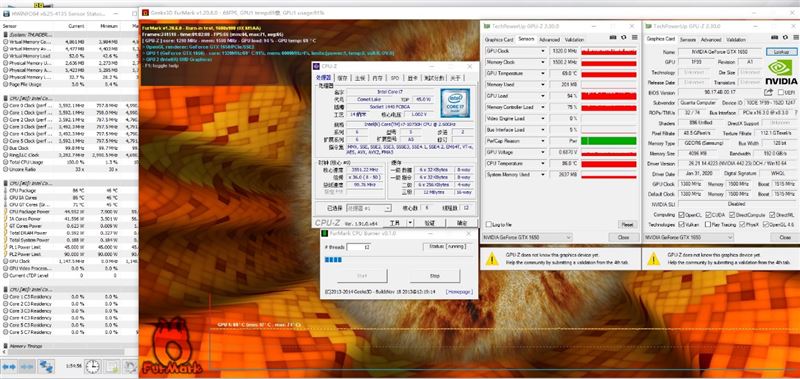Click warning icon under GPU-Z Graphics Card window
This screenshot has width=800, height=379.
[x=654, y=259]
